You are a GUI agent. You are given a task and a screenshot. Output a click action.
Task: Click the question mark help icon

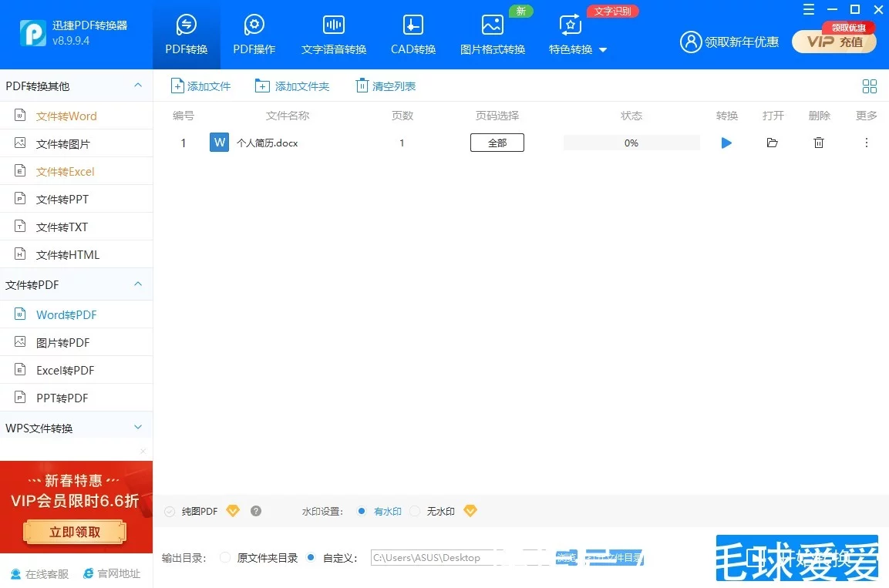tap(256, 511)
